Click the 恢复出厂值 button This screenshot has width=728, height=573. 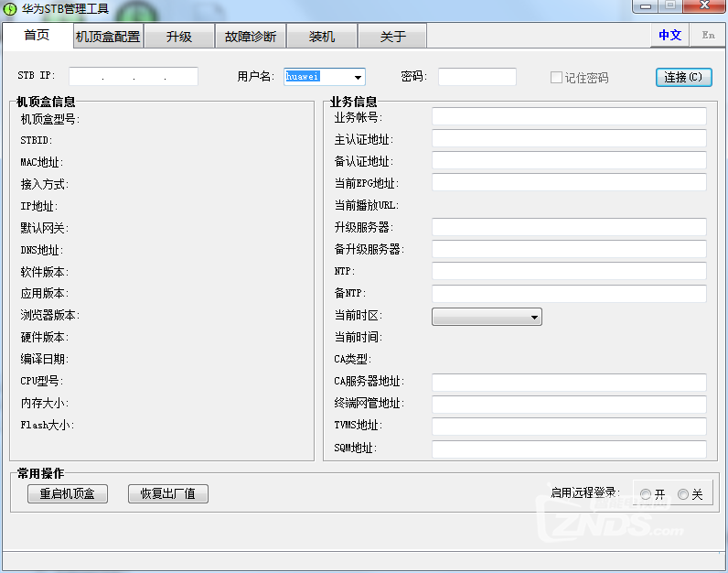click(168, 494)
